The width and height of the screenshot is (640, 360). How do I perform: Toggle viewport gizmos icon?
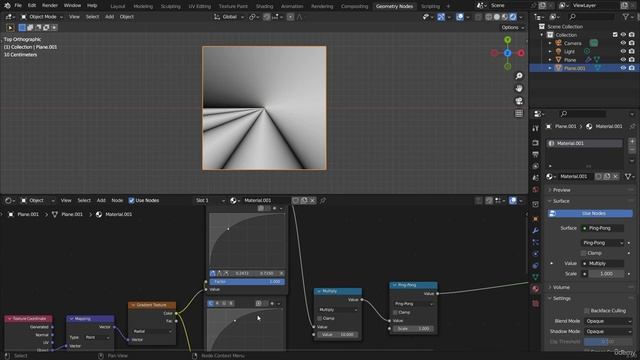441,17
